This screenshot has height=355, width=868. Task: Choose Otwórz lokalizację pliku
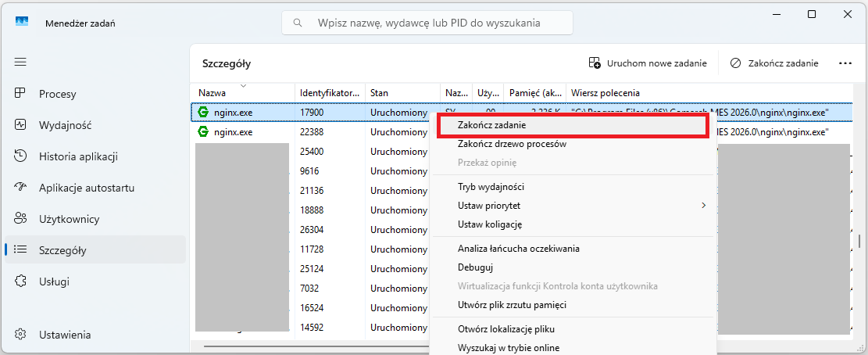pos(573,329)
